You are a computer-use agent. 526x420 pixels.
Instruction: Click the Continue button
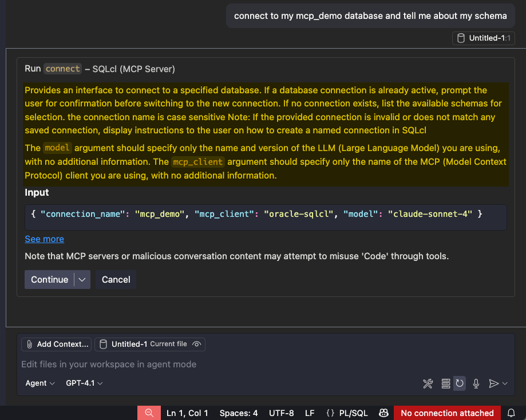pos(50,279)
